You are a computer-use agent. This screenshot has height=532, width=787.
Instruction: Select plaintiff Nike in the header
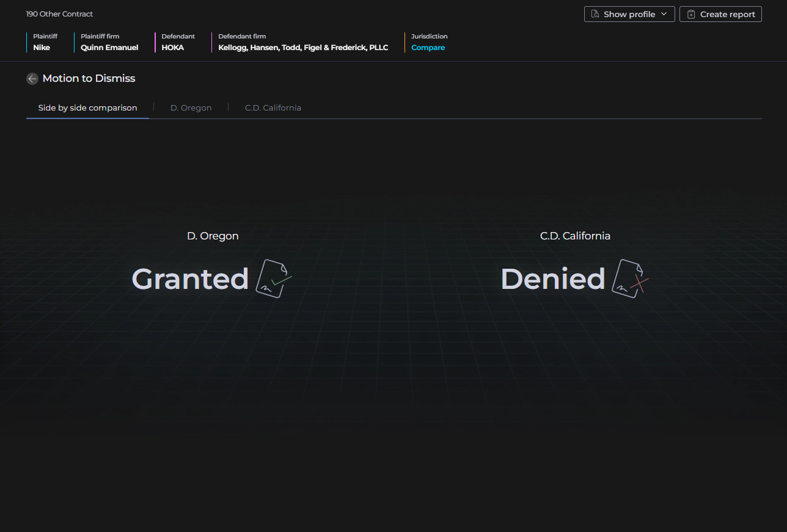(42, 48)
